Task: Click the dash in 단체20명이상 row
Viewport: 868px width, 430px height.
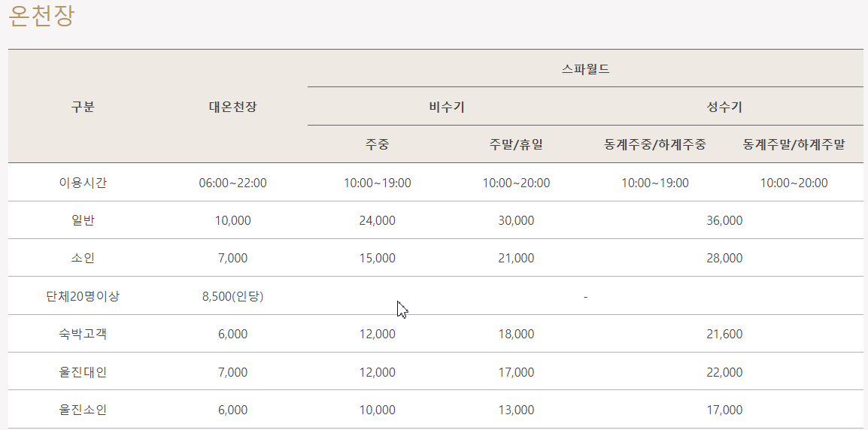Action: 585,297
